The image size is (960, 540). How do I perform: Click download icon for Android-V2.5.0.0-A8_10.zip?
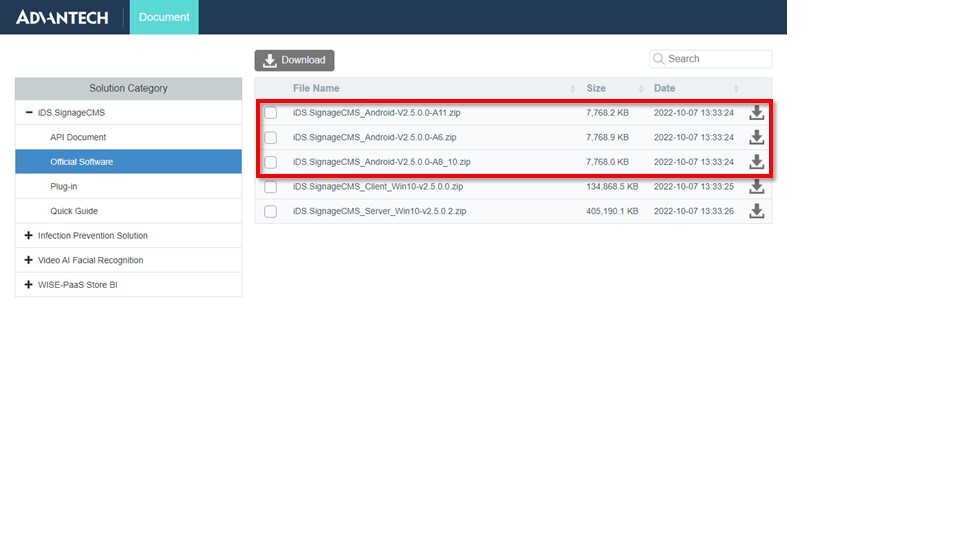[757, 162]
